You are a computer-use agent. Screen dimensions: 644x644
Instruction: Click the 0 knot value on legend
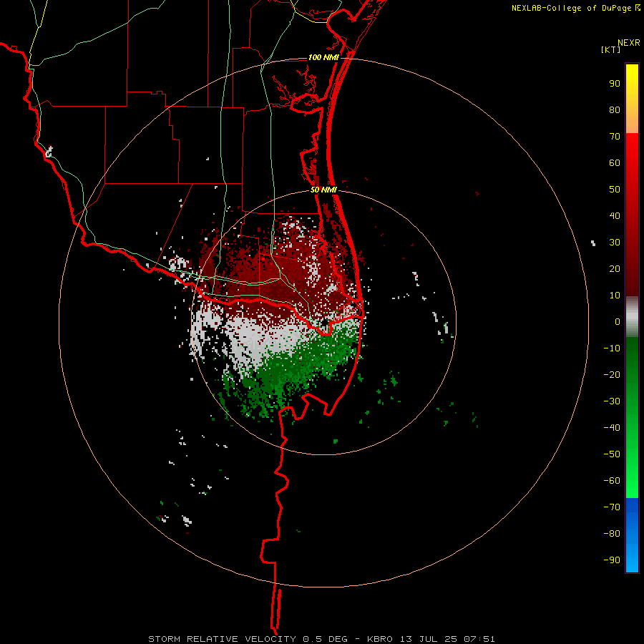[x=618, y=321]
